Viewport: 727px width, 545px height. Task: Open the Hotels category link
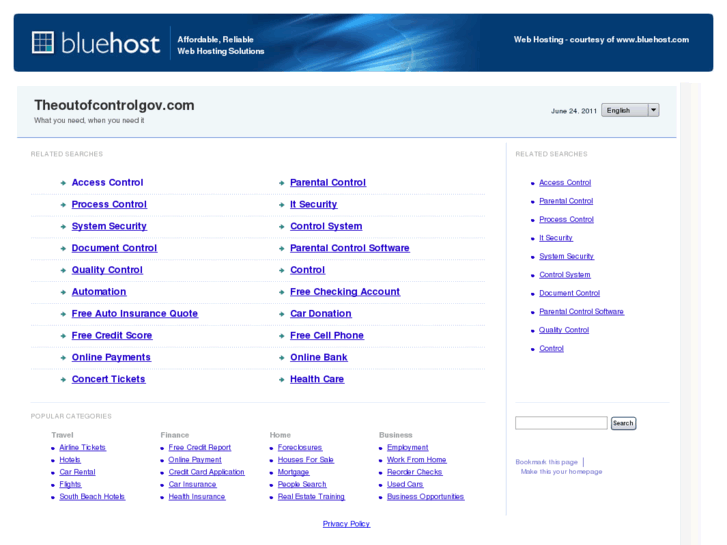click(70, 460)
